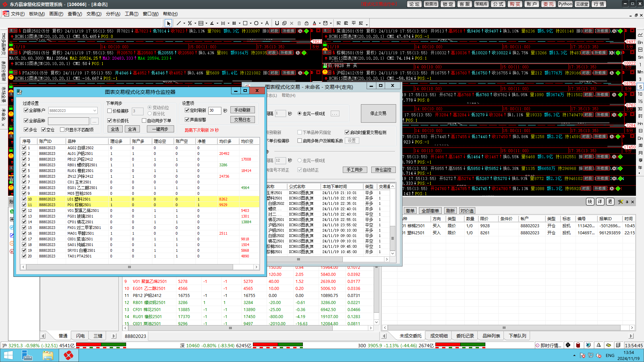
Task: Click the 卖 sell toolbar icon
Action: click(x=346, y=23)
